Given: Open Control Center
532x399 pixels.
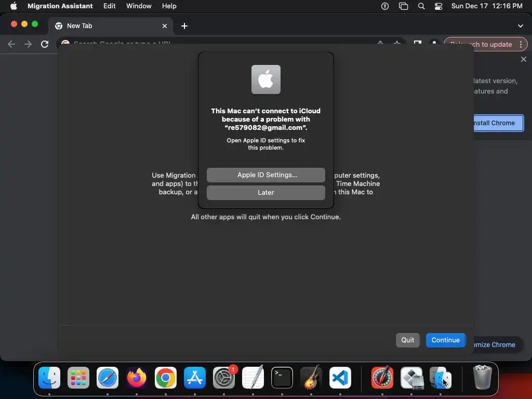Looking at the screenshot, I should click(438, 6).
